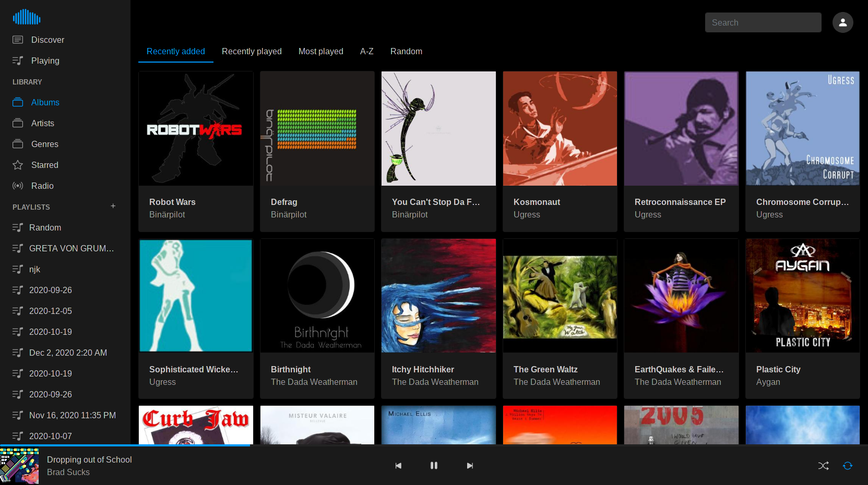Switch to A-Z tab
The width and height of the screenshot is (868, 485).
[367, 51]
